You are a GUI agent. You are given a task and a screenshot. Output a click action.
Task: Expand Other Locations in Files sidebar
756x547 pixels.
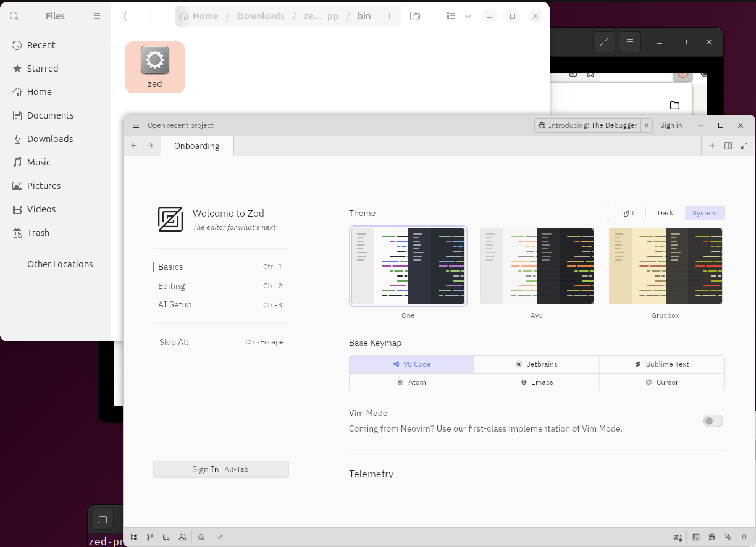pos(56,264)
